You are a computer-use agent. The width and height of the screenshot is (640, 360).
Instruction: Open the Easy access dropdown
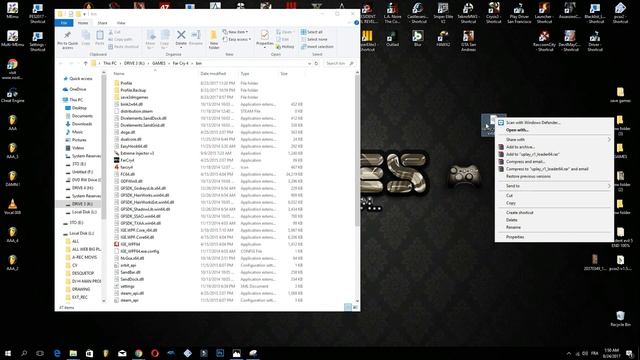click(237, 39)
